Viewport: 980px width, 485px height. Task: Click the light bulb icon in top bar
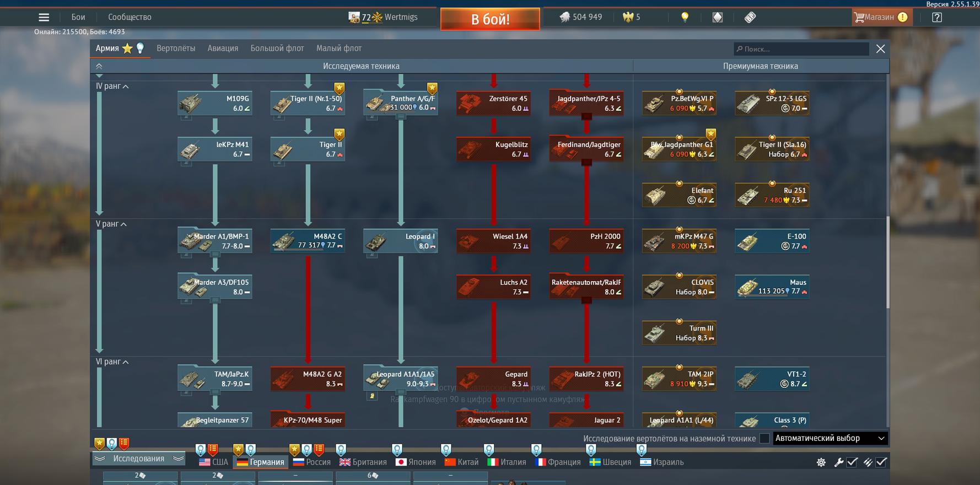pyautogui.click(x=685, y=17)
